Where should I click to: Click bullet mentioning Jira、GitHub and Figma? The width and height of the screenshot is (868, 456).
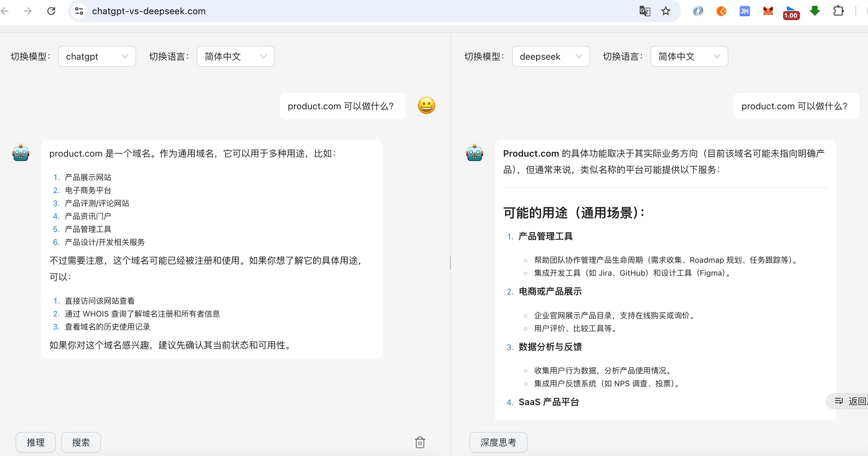click(x=633, y=273)
